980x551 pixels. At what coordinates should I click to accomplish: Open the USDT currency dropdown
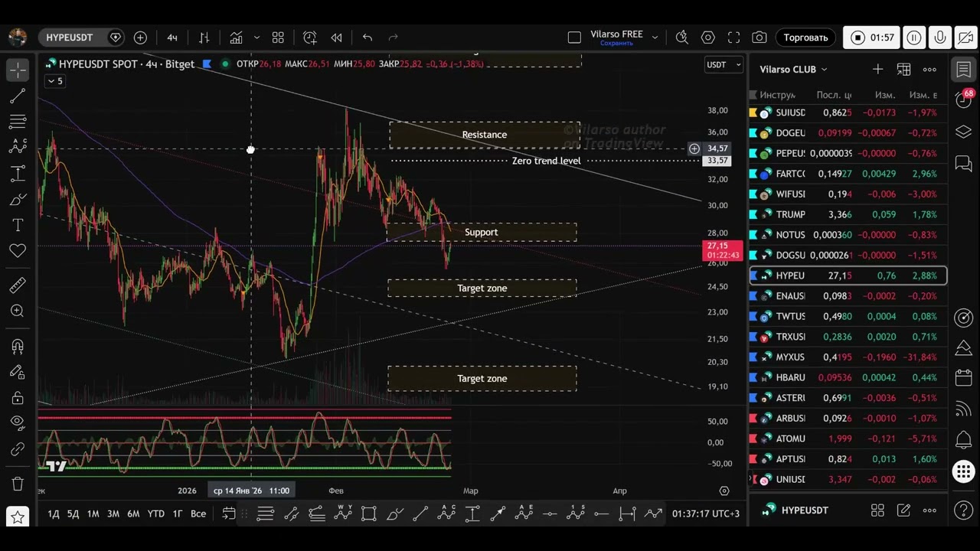pos(724,65)
